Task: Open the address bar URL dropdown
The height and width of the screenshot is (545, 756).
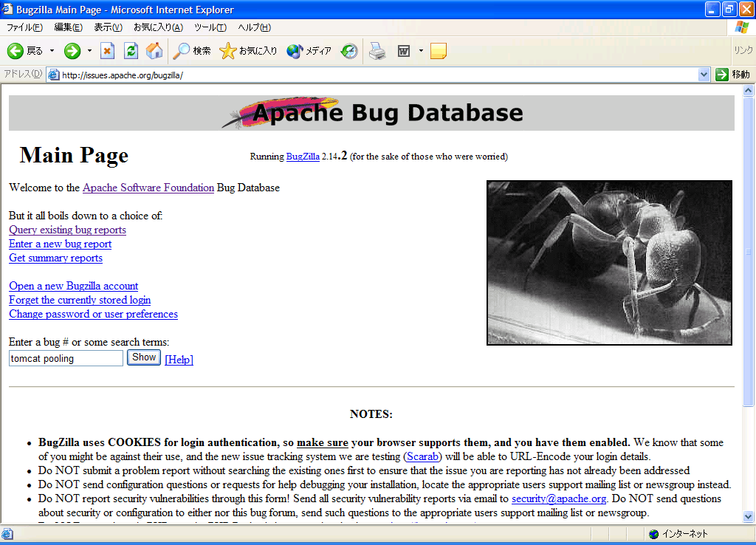Action: pyautogui.click(x=704, y=75)
